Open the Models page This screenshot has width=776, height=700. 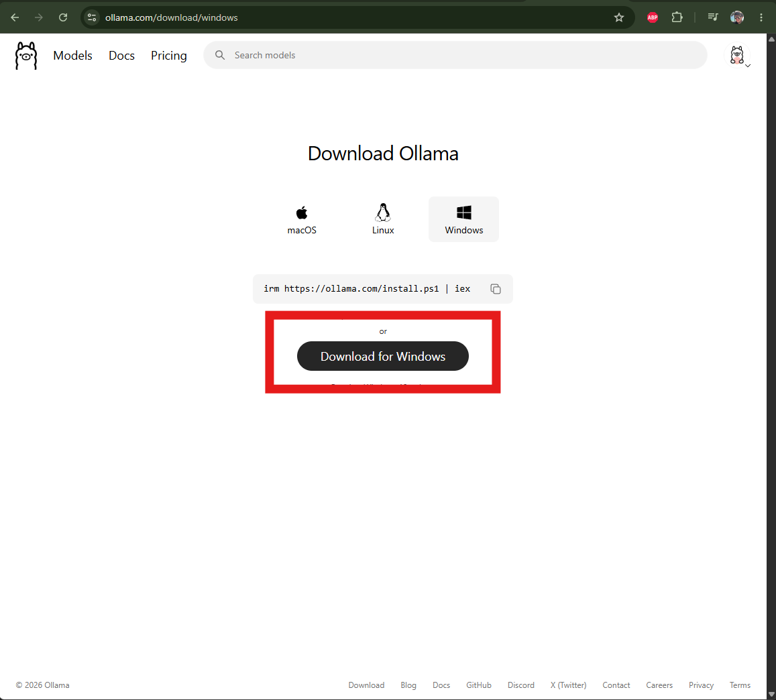72,56
